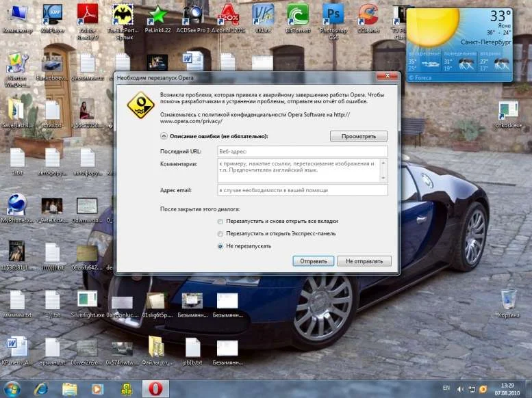Launch the CCleaner desktop shortcut
Viewport: 532px width, 398px height.
(x=369, y=15)
